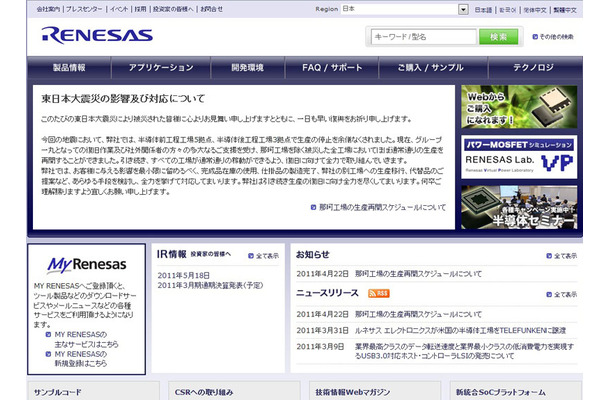
Task: Open MY RENESASの主なサービスはこちら link
Action: (86, 339)
